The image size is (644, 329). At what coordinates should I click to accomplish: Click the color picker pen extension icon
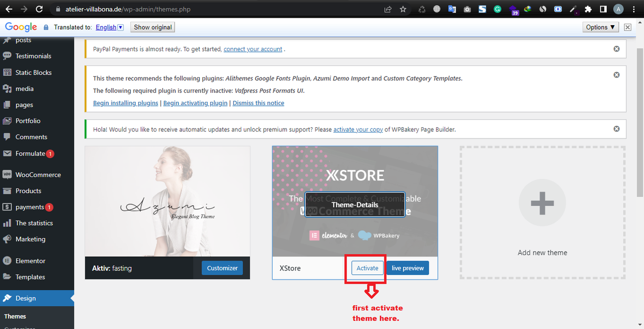(x=573, y=9)
